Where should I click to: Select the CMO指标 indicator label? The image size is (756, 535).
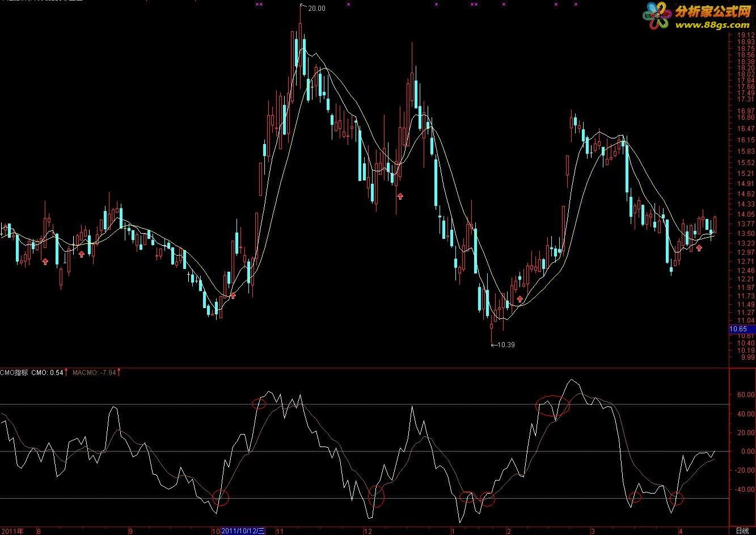point(14,373)
